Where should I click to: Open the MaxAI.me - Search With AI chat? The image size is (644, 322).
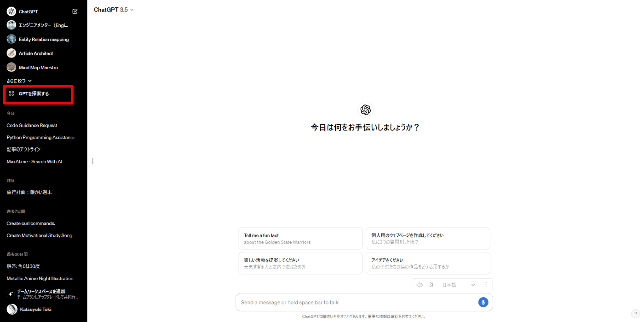[x=34, y=161]
